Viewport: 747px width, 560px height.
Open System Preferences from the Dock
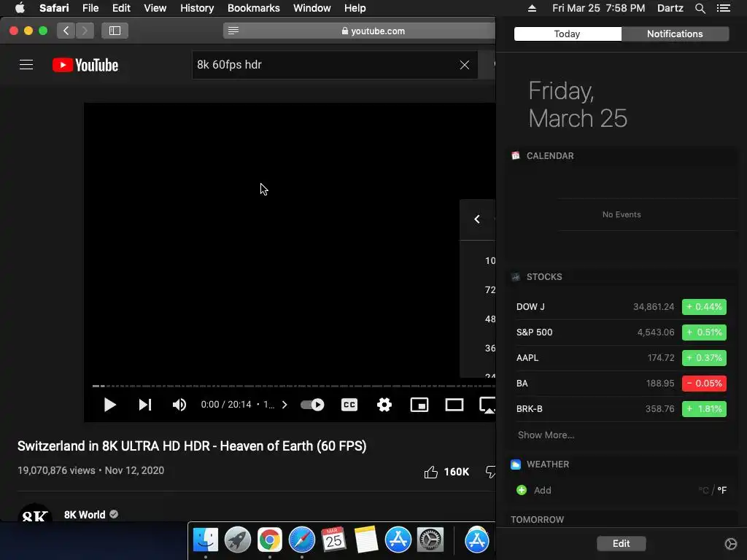click(x=430, y=540)
